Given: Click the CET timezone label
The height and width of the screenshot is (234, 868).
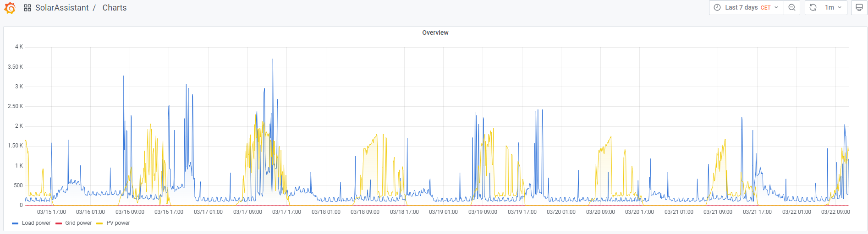Looking at the screenshot, I should tap(765, 8).
